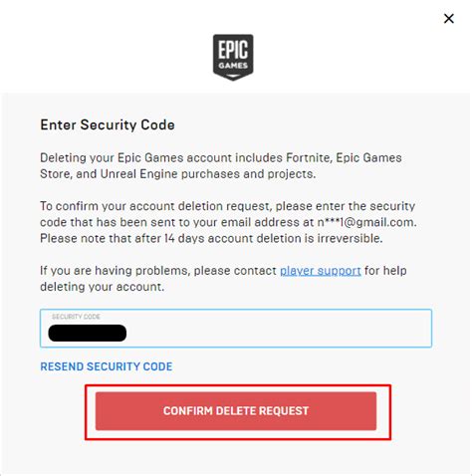The image size is (472, 476).
Task: Click the If you are having problems text
Action: tap(116, 271)
